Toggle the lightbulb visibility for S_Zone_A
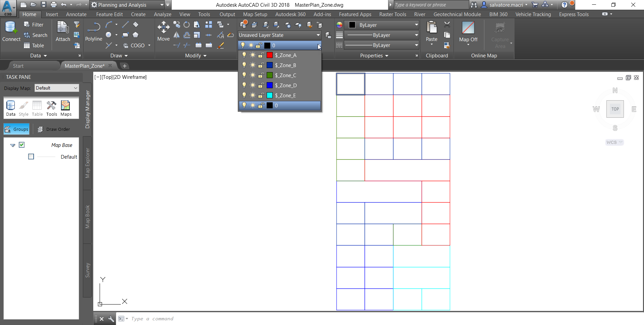The width and height of the screenshot is (644, 325). 244,55
